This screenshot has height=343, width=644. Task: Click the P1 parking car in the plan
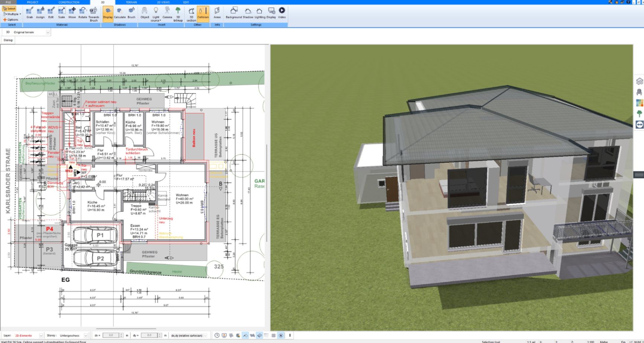[95, 235]
